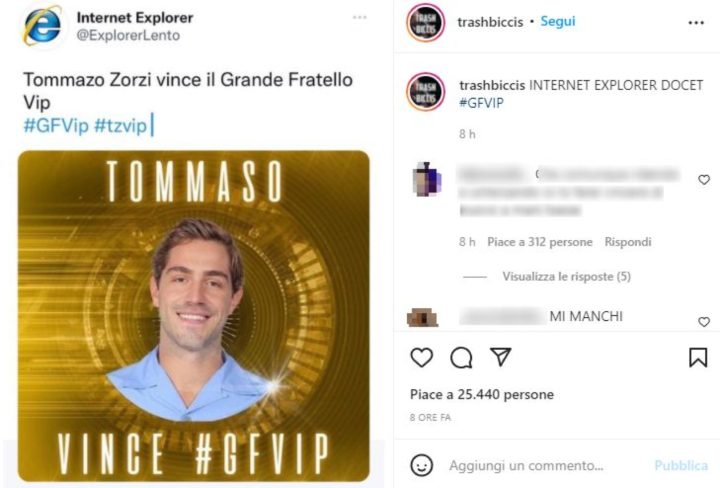Like the MI MANCHI comment

tap(704, 321)
